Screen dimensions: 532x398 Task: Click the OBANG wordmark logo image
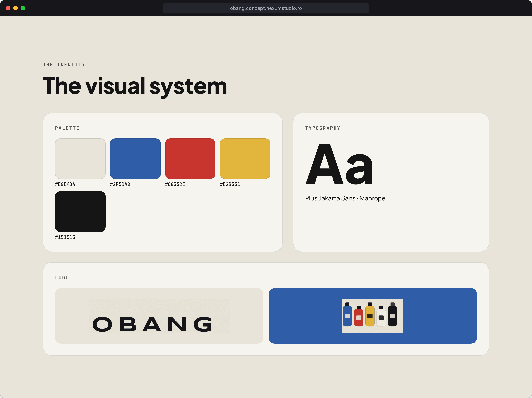pos(159,316)
